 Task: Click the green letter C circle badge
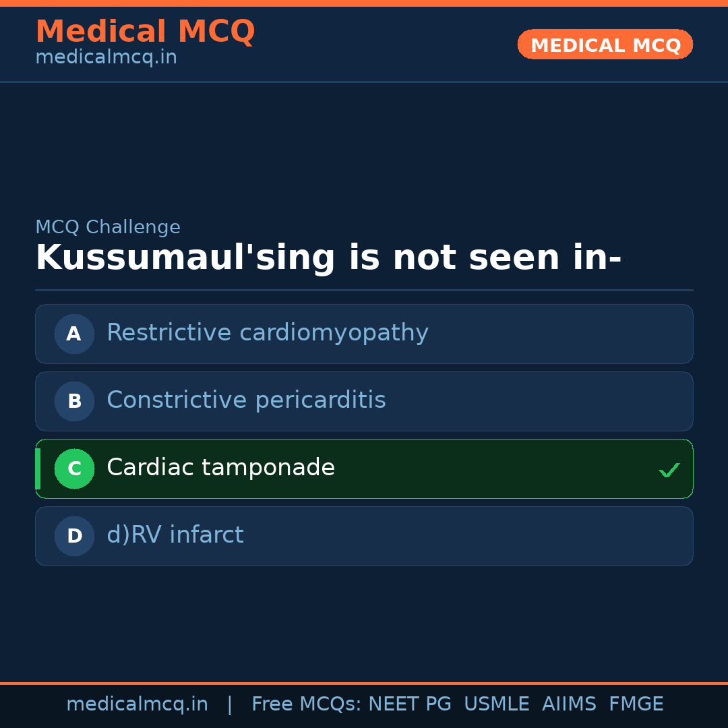pyautogui.click(x=74, y=468)
